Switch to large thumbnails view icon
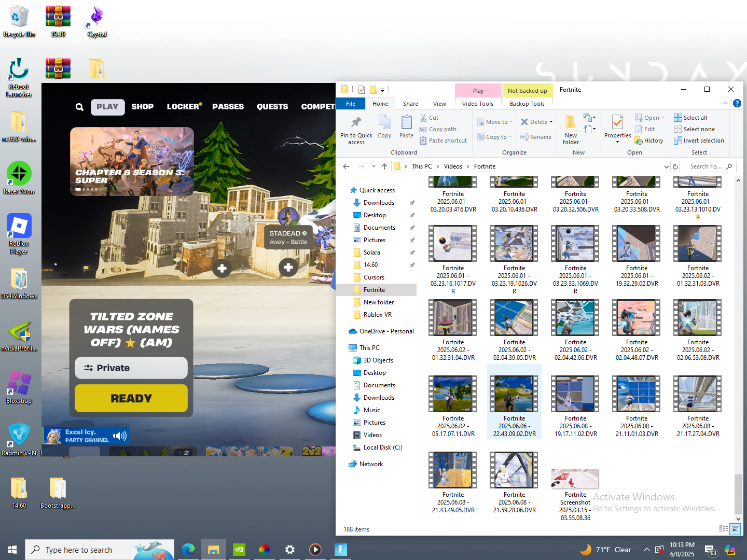This screenshot has height=560, width=747. [x=735, y=529]
